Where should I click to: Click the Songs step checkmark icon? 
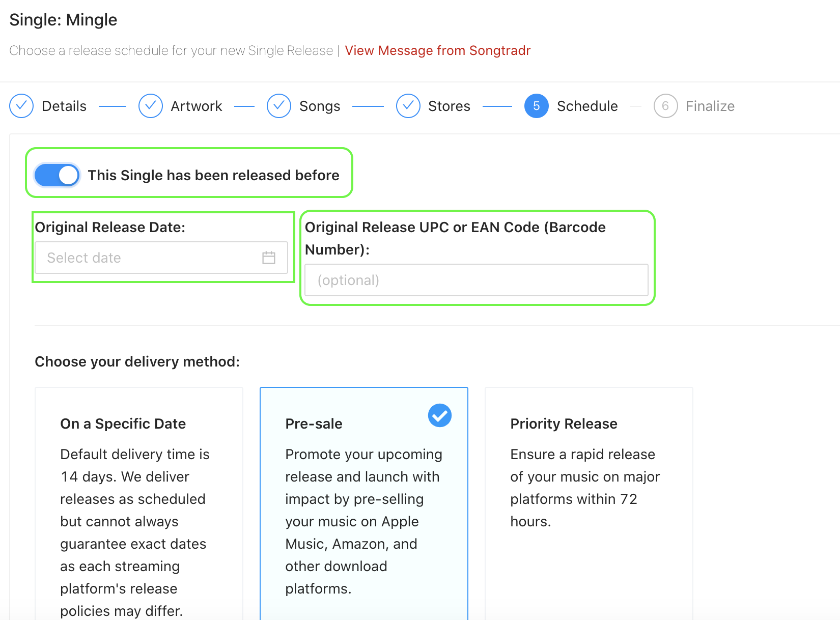[279, 106]
